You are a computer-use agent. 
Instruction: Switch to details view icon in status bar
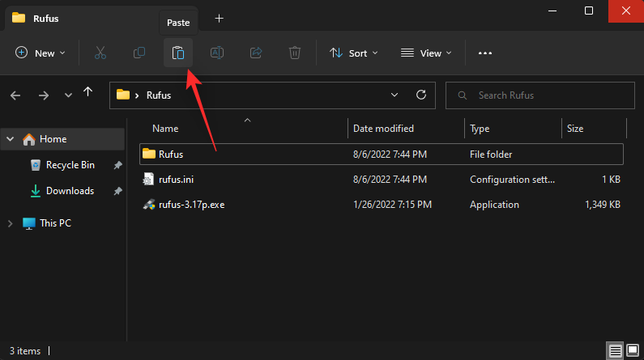click(615, 351)
